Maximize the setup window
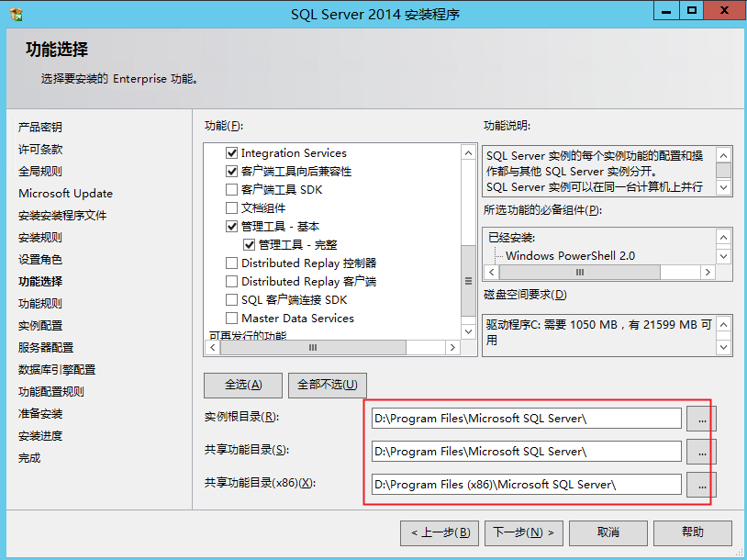The image size is (747, 560). coord(692,10)
